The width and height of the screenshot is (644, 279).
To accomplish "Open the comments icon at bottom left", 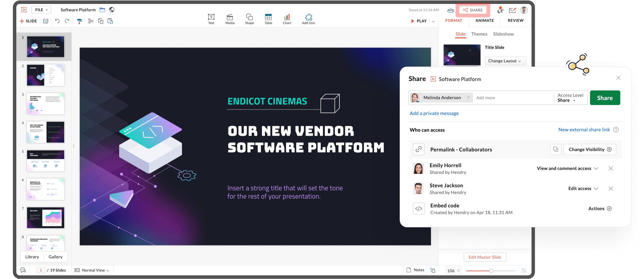I will pyautogui.click(x=23, y=270).
